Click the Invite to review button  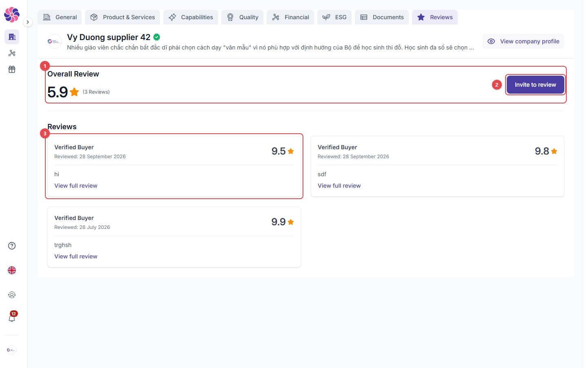pos(535,85)
